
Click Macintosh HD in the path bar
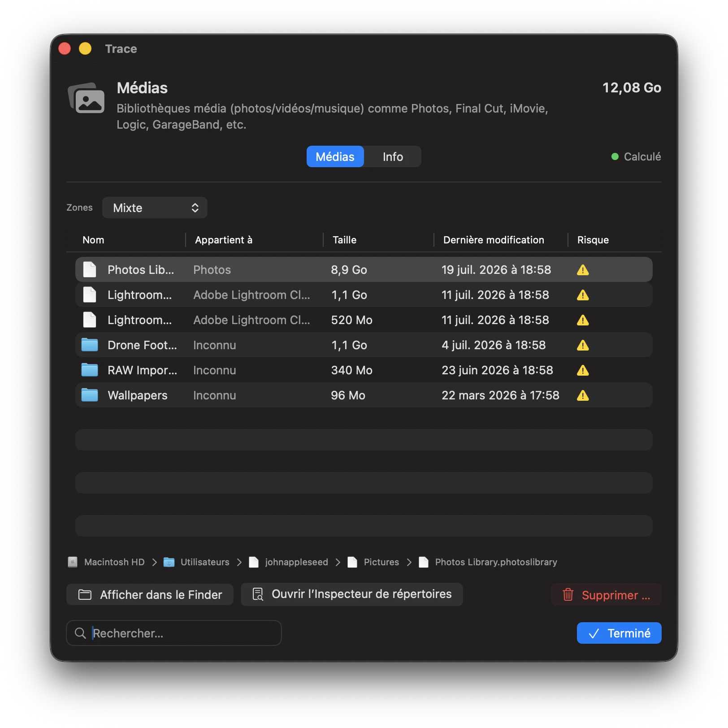click(114, 562)
